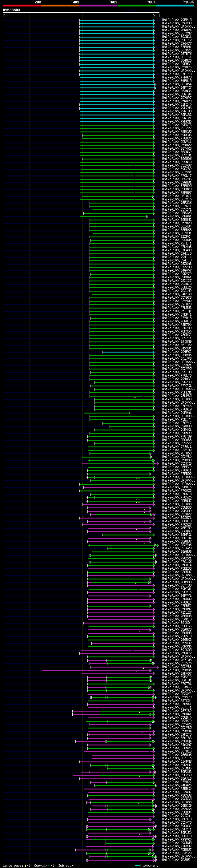Click the UniRef100_C6FF79 label
Viewport: 197px width, 868px height.
[177, 467]
